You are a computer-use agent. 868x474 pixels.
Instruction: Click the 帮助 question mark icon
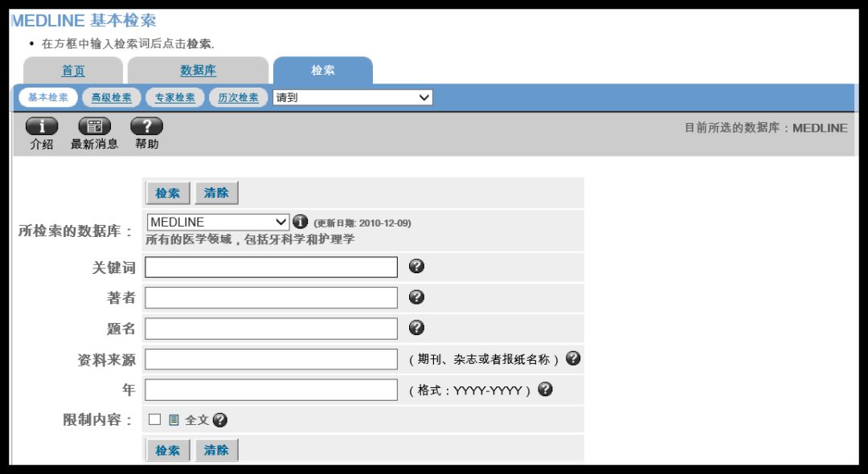146,125
